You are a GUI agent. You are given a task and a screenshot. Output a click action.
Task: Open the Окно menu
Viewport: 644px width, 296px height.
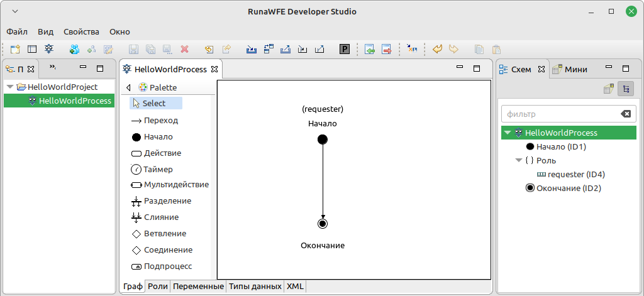[119, 31]
